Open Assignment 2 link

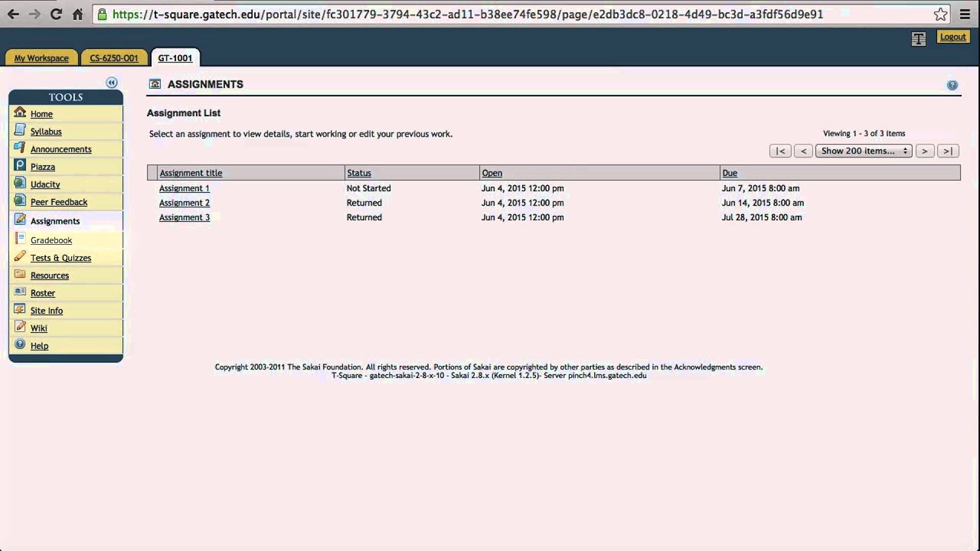[185, 203]
